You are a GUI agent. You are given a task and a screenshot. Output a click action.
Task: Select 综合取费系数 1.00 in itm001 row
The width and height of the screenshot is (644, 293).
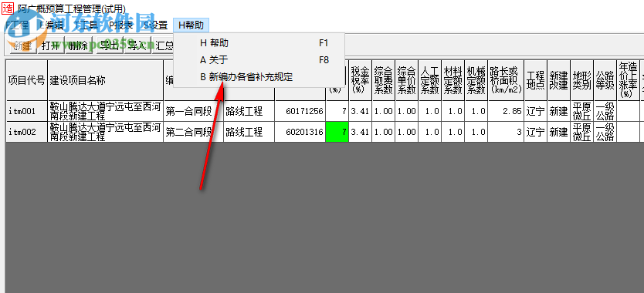(x=384, y=111)
